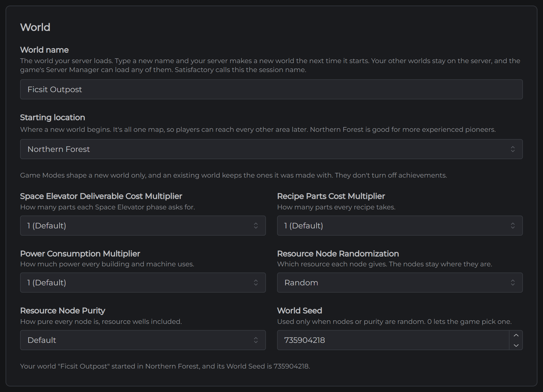
Task: Click the Starting location label
Action: pyautogui.click(x=53, y=117)
